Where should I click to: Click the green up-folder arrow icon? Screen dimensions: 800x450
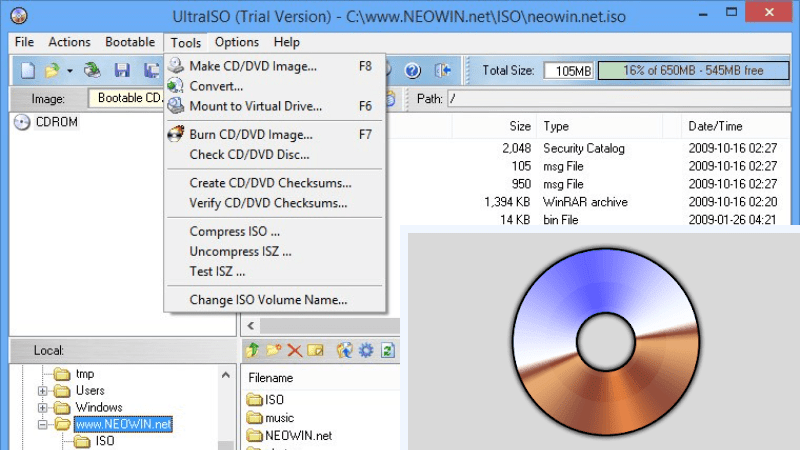coord(252,350)
